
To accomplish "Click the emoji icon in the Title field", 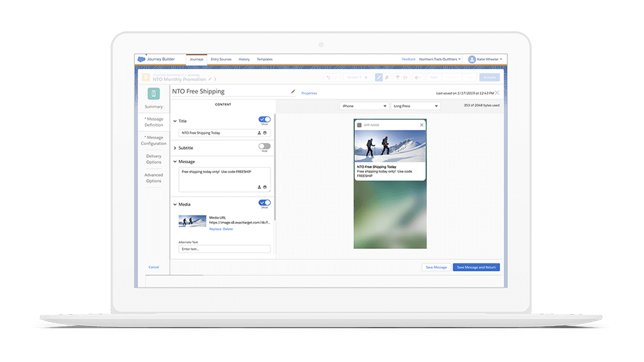I will click(x=265, y=132).
